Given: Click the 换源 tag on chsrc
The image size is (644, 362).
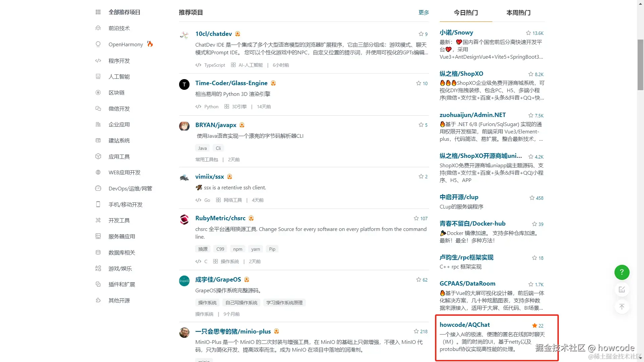Looking at the screenshot, I should click(x=203, y=249).
